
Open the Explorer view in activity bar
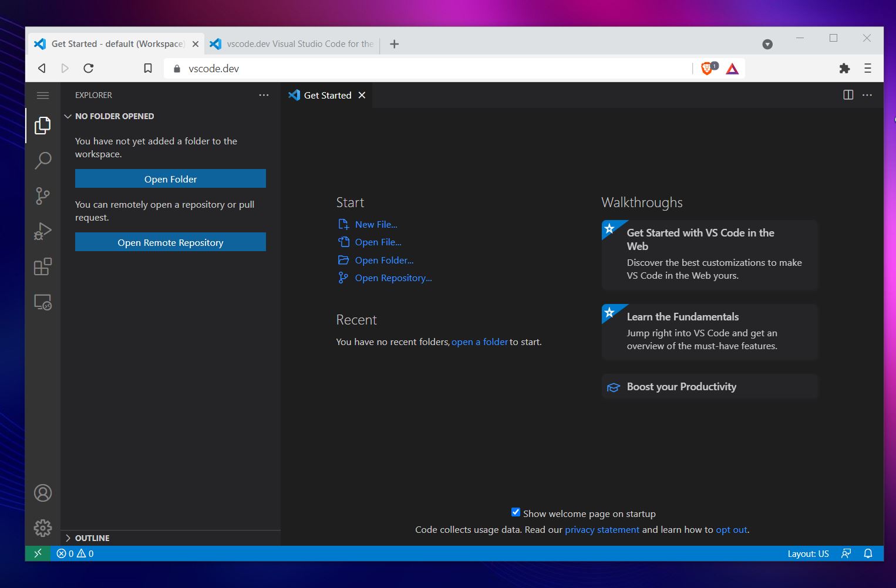43,125
